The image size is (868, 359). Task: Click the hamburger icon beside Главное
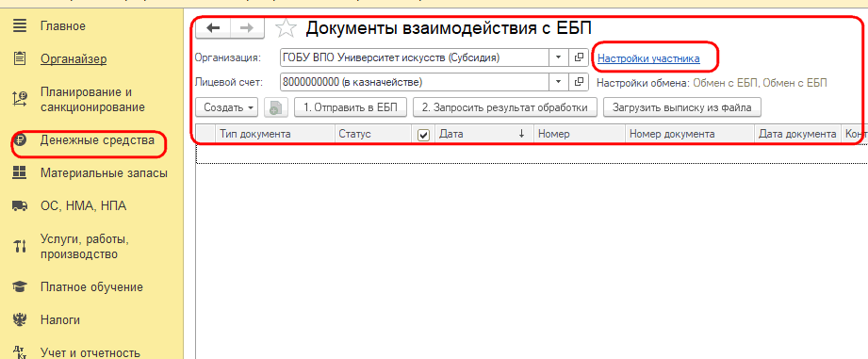20,26
